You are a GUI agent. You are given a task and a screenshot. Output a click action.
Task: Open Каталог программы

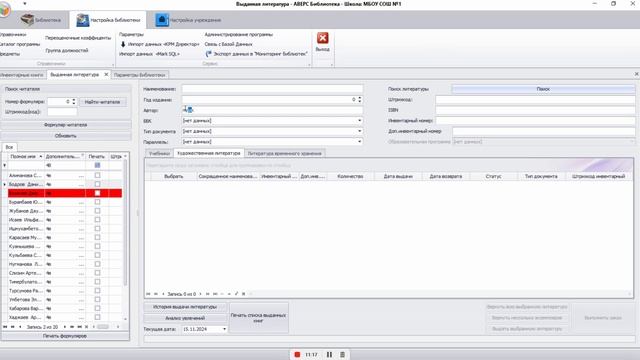coord(20,44)
